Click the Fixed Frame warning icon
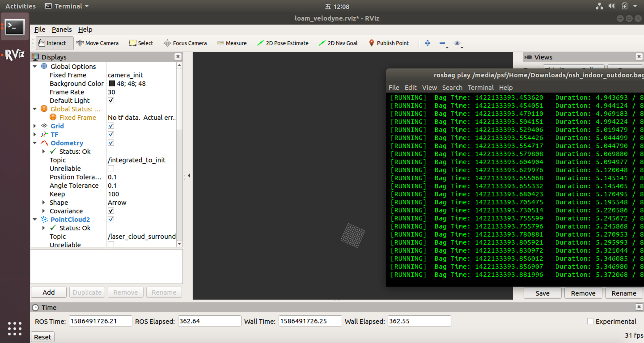 pyautogui.click(x=53, y=117)
